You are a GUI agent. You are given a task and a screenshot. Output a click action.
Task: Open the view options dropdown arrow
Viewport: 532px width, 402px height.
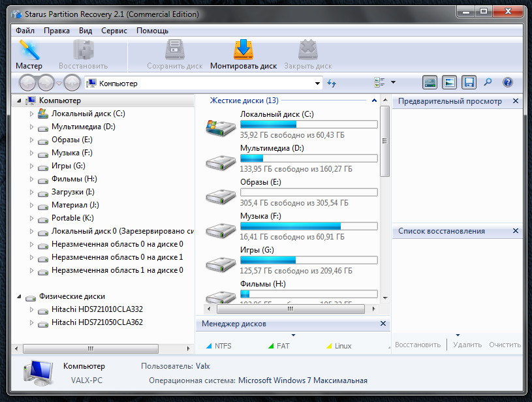coord(393,82)
